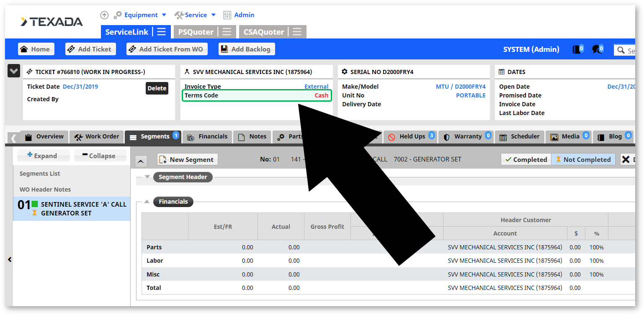Click the Add Ticket button
Screen dimensions: 644x315
click(x=90, y=49)
